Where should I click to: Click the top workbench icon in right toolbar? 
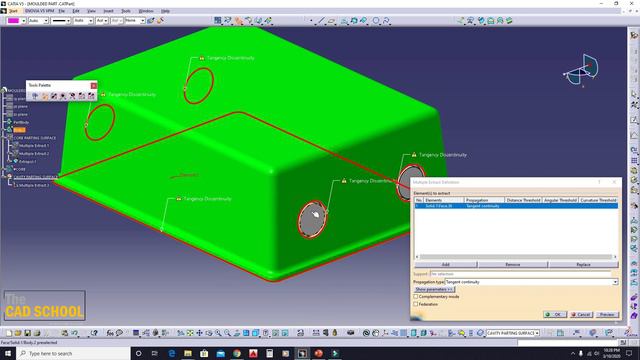pyautogui.click(x=634, y=36)
